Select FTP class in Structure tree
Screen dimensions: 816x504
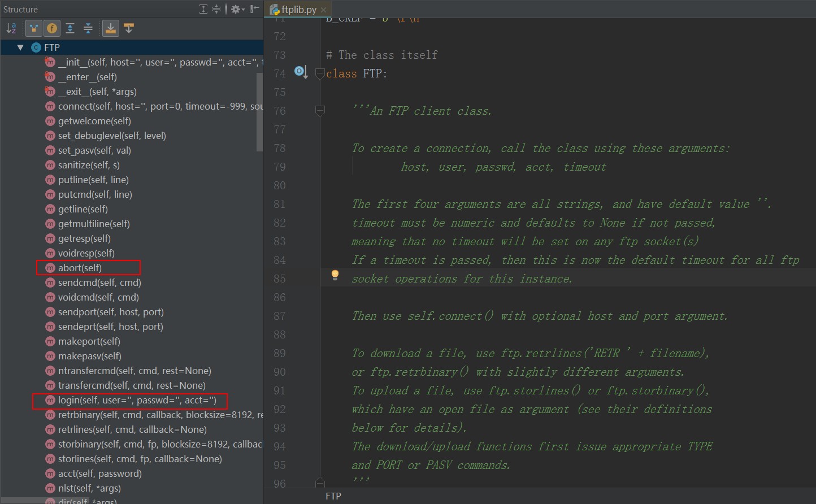click(52, 47)
